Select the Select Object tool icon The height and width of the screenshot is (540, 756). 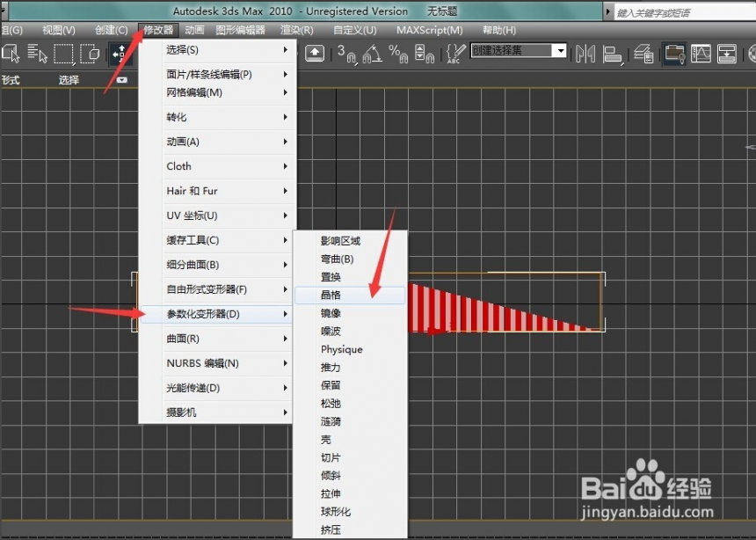coord(11,53)
